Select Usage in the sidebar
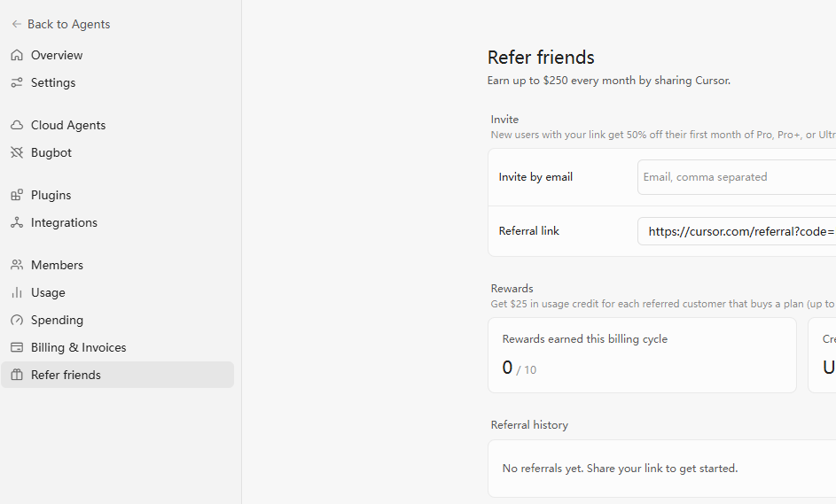Image resolution: width=836 pixels, height=504 pixels. pyautogui.click(x=48, y=292)
